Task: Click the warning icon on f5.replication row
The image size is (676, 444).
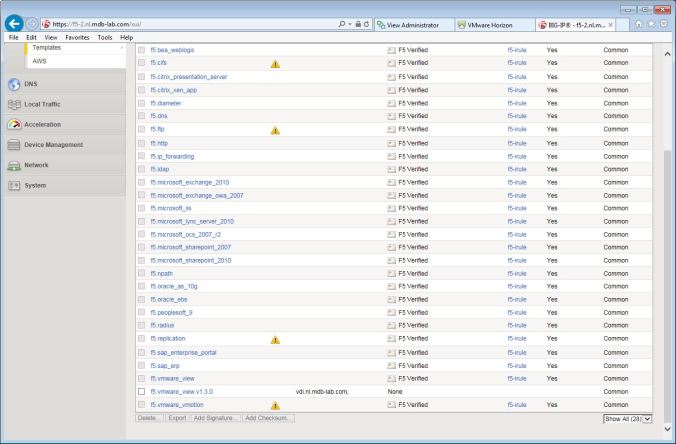Action: [x=275, y=339]
